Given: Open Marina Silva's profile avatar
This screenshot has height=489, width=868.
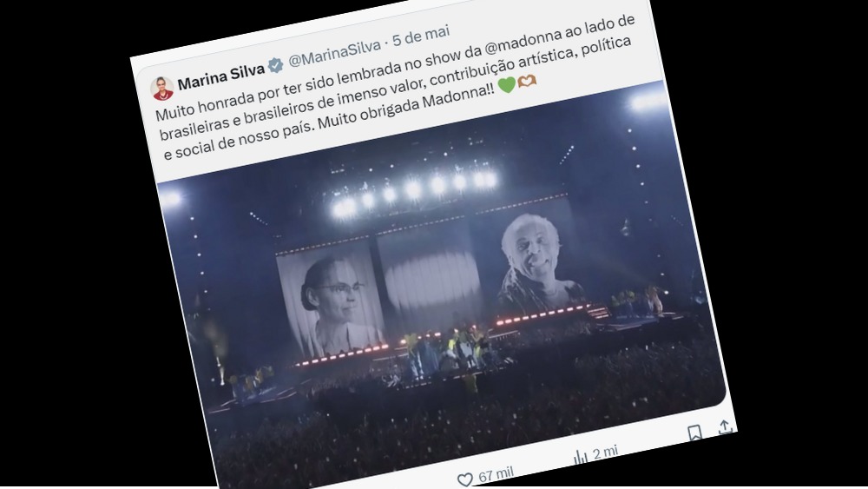Looking at the screenshot, I should coord(162,89).
